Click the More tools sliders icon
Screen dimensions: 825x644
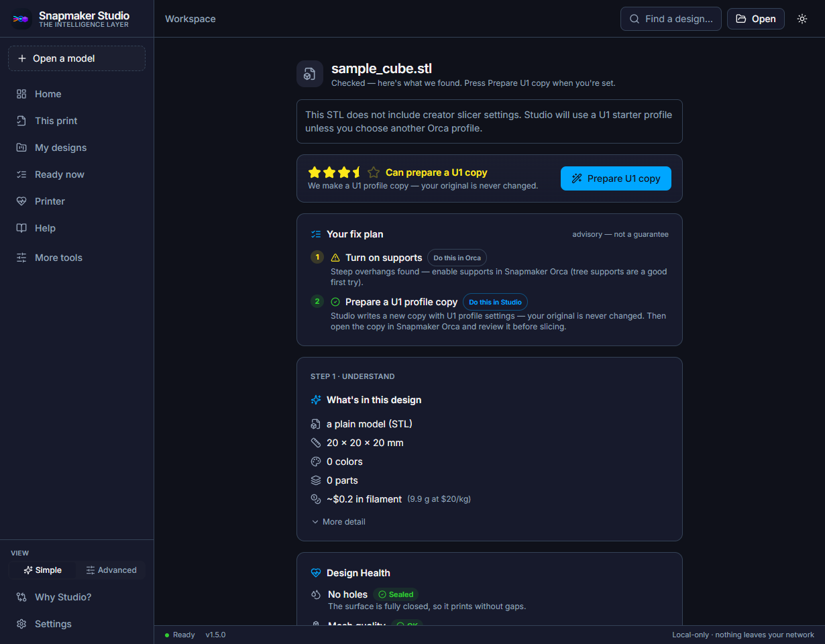pyautogui.click(x=21, y=258)
